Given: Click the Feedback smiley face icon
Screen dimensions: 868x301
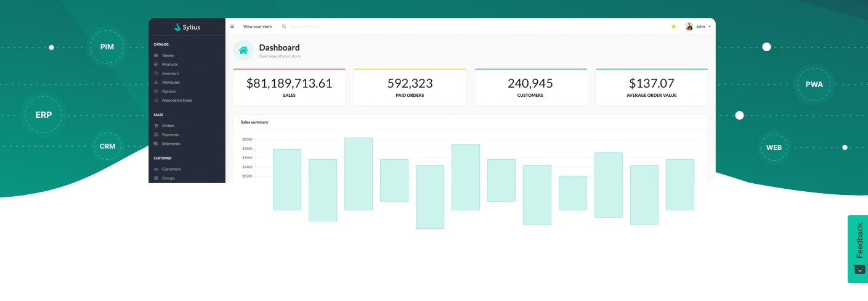Looking at the screenshot, I should 859,269.
